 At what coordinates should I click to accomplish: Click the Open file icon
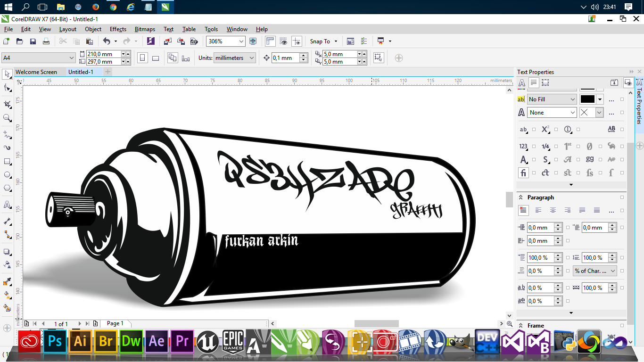coord(20,41)
